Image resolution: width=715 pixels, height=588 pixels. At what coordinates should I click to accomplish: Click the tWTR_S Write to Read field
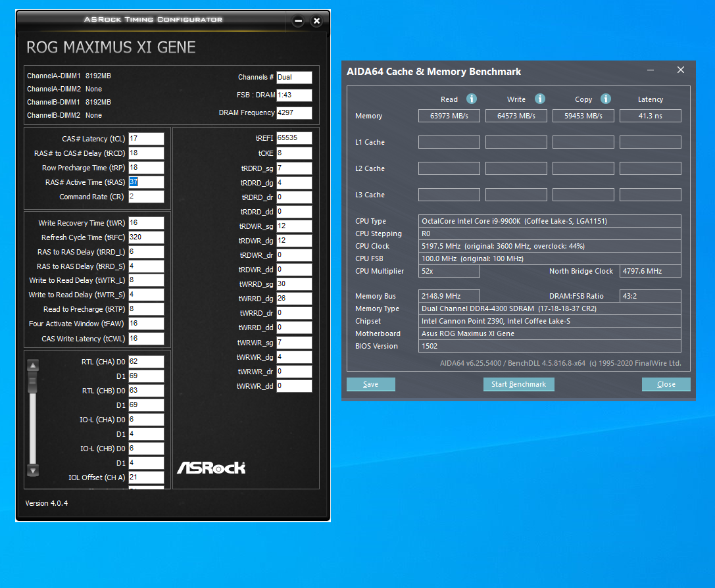146,295
